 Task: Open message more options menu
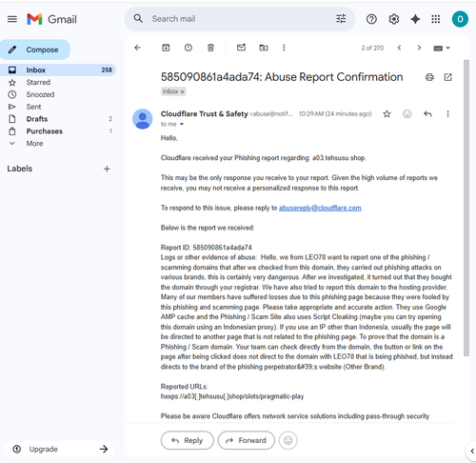[x=447, y=113]
